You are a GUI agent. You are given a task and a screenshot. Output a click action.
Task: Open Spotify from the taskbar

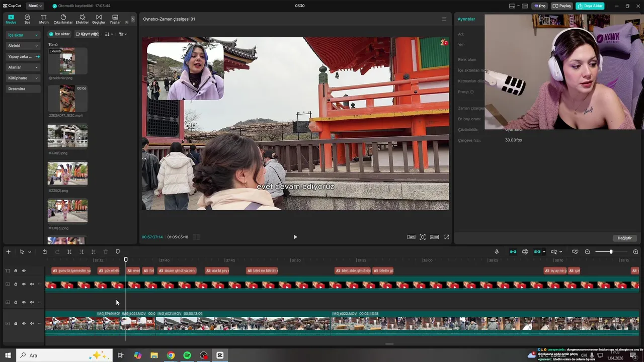pos(187,355)
